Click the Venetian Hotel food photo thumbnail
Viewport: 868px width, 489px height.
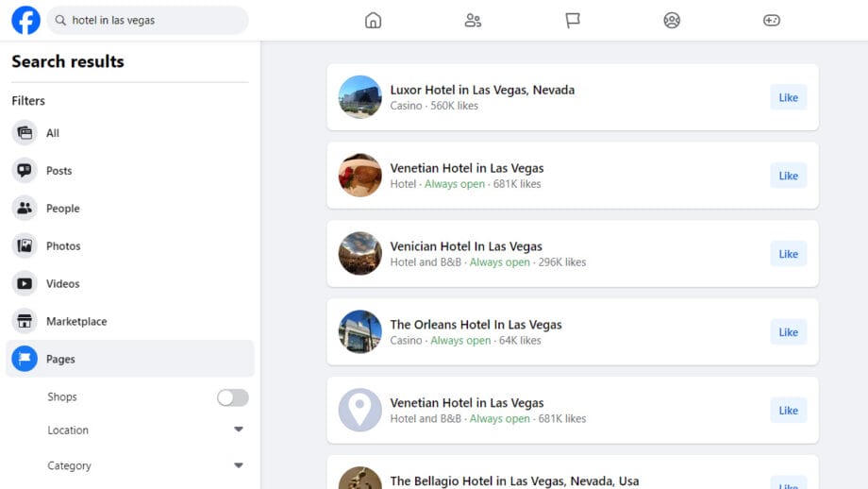pos(359,175)
